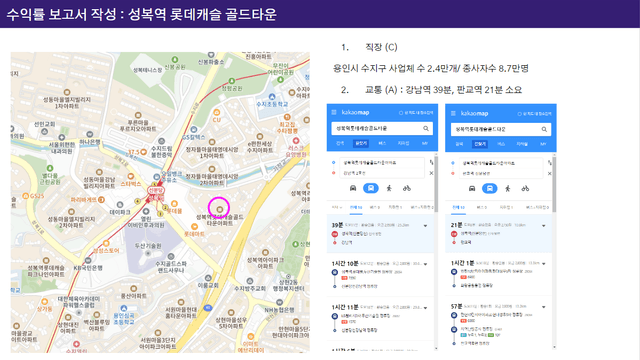The width and height of the screenshot is (640, 360).
Task: Click the 파리바게뜨 marker on the map
Action: coord(101,200)
